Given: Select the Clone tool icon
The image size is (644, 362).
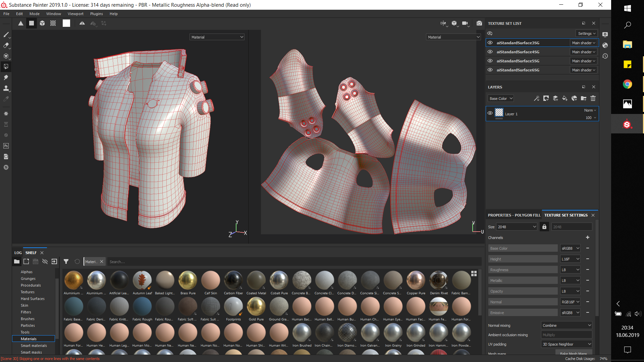Looking at the screenshot, I should tap(6, 88).
